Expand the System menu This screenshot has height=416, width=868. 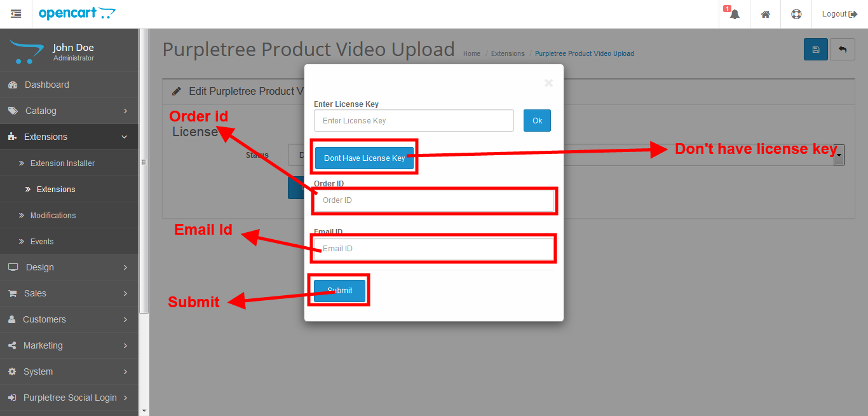tap(69, 371)
